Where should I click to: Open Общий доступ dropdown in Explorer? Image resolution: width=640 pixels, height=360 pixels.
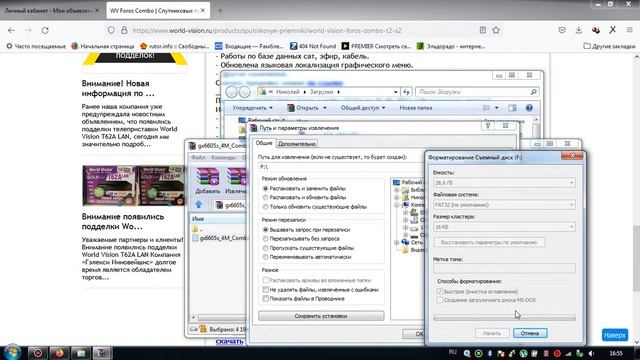pos(363,108)
